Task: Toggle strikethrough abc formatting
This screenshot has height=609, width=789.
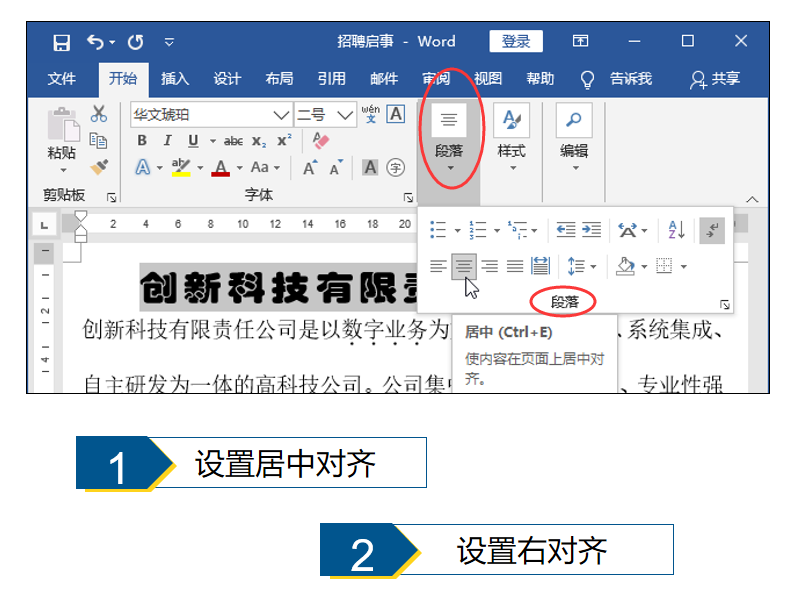Action: pyautogui.click(x=233, y=141)
